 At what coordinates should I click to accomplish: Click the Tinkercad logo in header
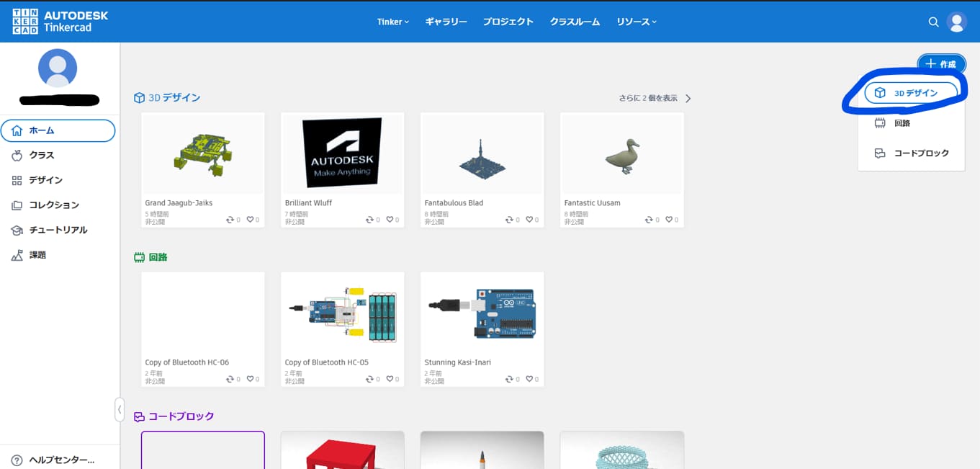60,22
